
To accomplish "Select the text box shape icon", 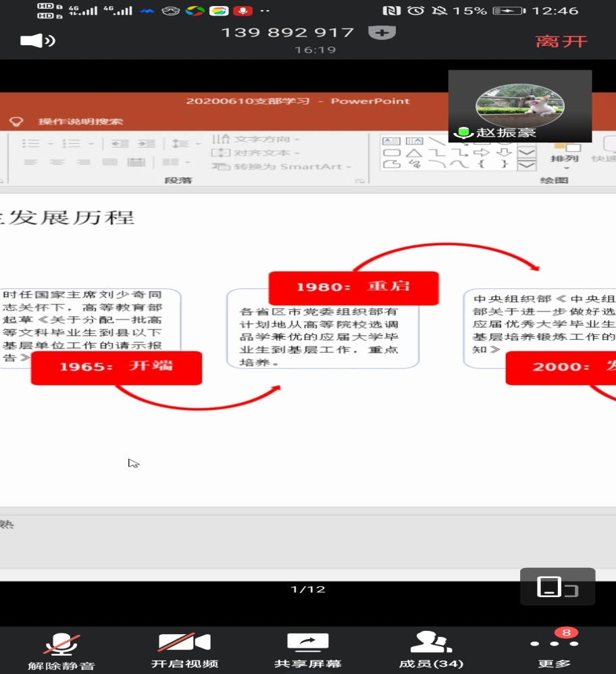I will click(x=391, y=140).
